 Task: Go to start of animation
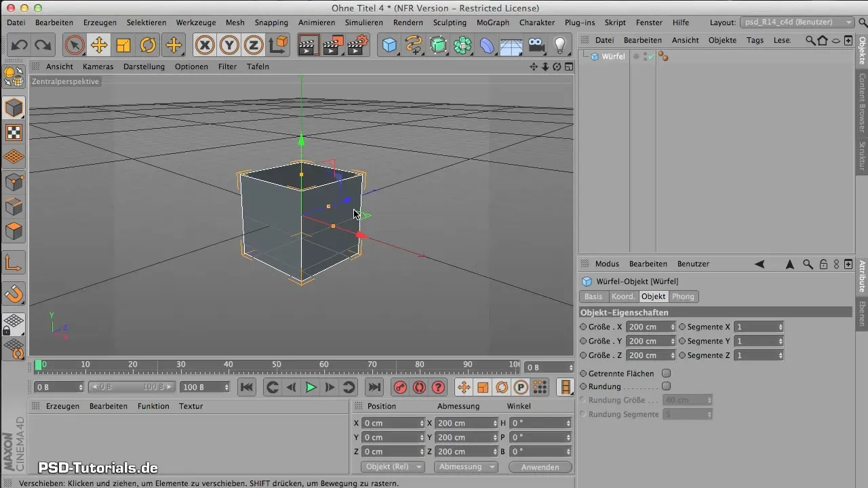247,387
